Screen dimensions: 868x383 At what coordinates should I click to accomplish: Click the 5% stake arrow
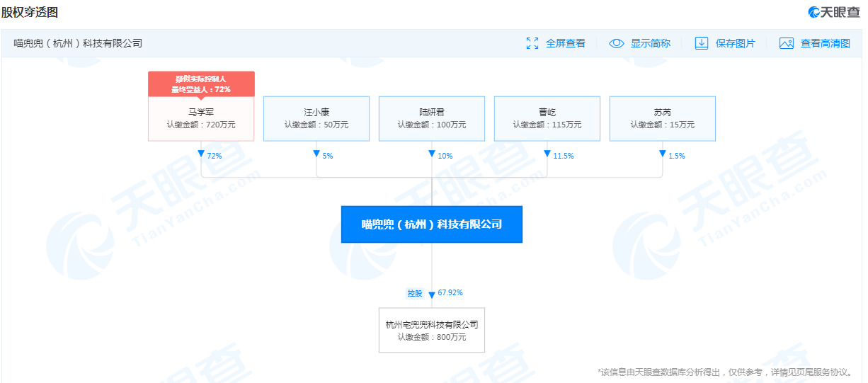click(316, 154)
